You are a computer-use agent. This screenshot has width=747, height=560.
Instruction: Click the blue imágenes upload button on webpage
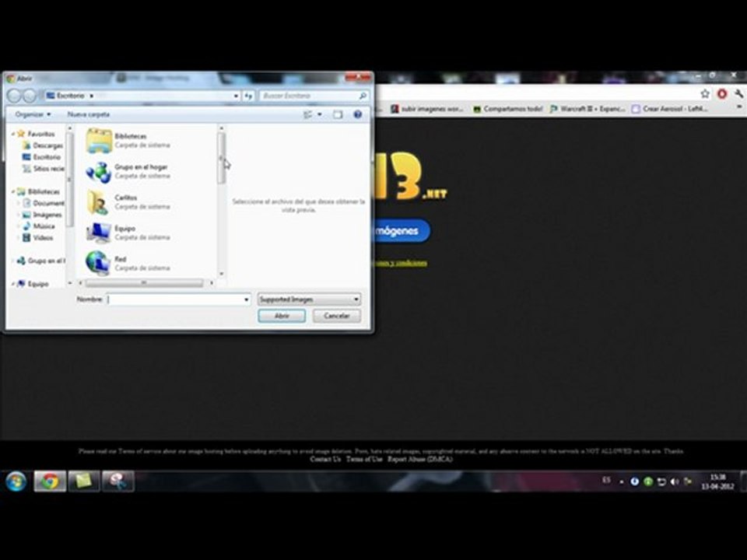(x=401, y=231)
